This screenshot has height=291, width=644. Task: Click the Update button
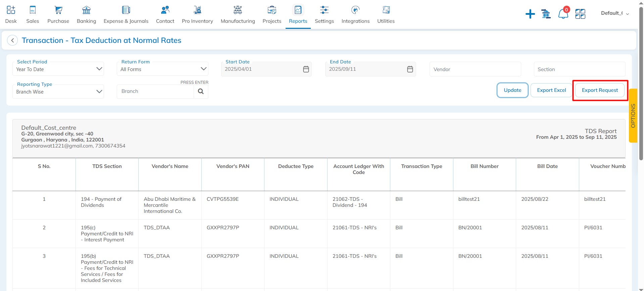click(512, 90)
